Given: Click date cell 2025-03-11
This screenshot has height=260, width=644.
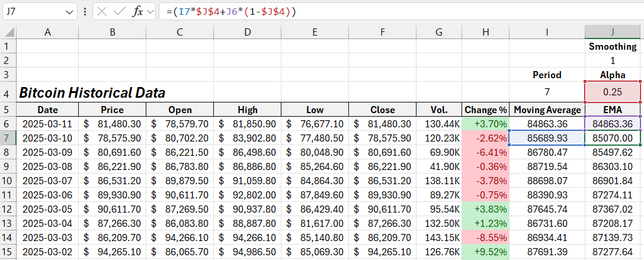Looking at the screenshot, I should 47,124.
